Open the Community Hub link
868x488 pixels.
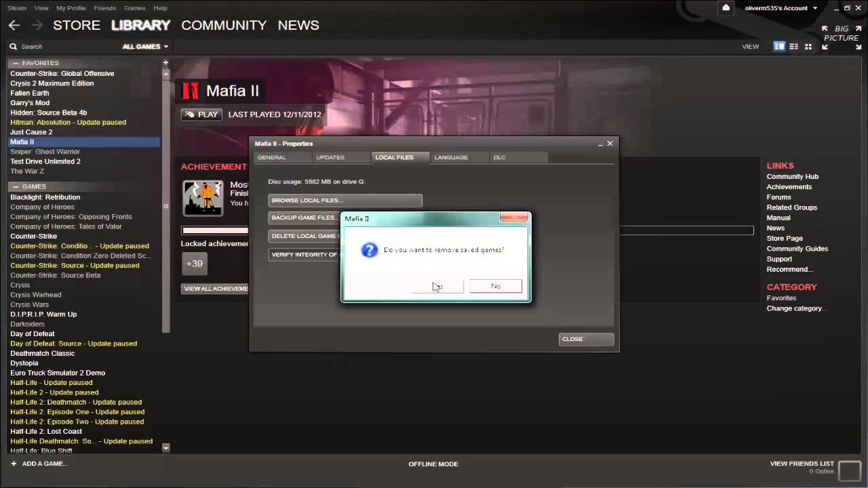point(792,177)
